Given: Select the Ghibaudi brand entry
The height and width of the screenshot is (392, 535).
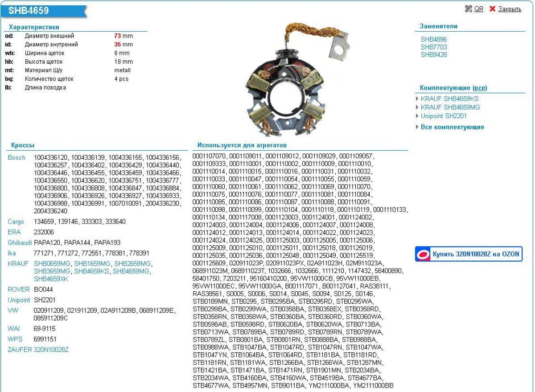Looking at the screenshot, I should coord(21,243).
